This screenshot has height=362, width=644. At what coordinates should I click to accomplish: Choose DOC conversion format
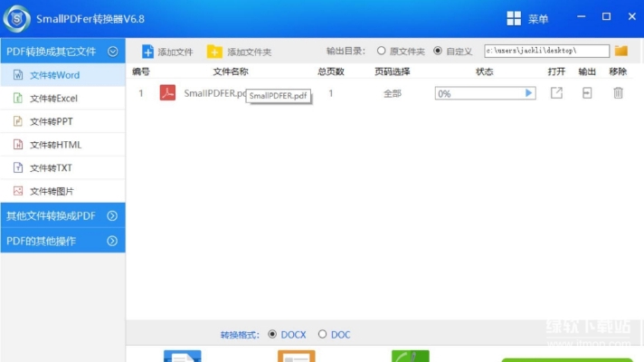click(x=322, y=334)
